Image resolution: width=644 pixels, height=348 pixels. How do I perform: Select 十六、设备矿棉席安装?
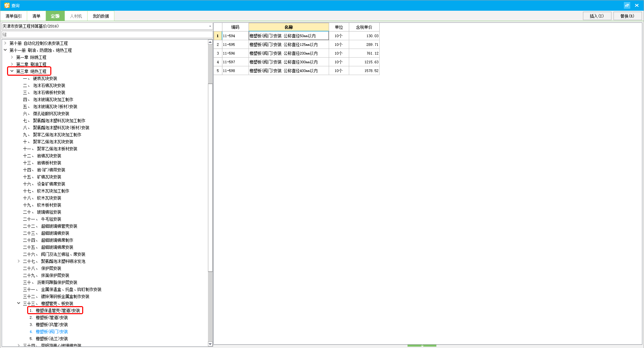[x=44, y=184]
